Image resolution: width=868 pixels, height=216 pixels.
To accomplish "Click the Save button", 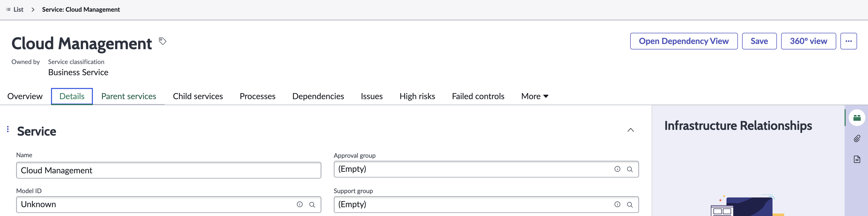I will click(x=759, y=41).
